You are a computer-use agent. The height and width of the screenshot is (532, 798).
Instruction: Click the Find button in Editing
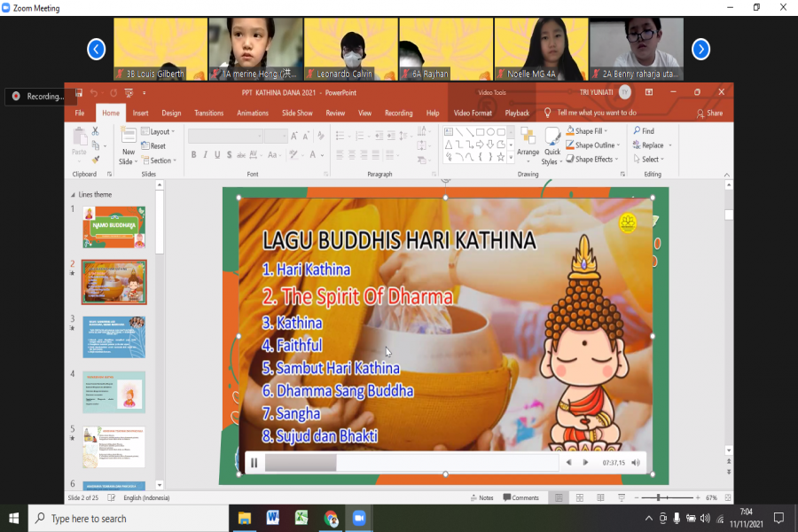click(644, 131)
